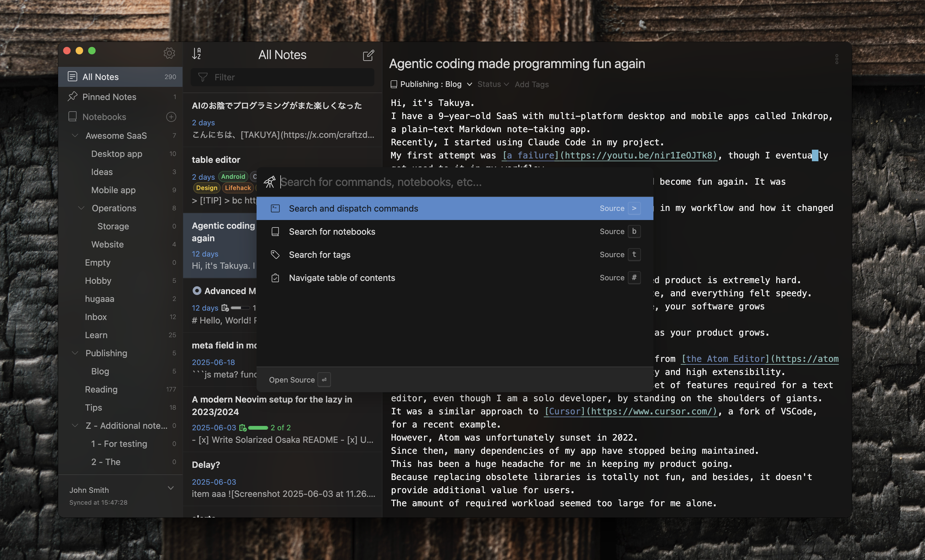Screen dimensions: 925x560
Task: Add a notebook with the plus icon
Action: pos(171,117)
